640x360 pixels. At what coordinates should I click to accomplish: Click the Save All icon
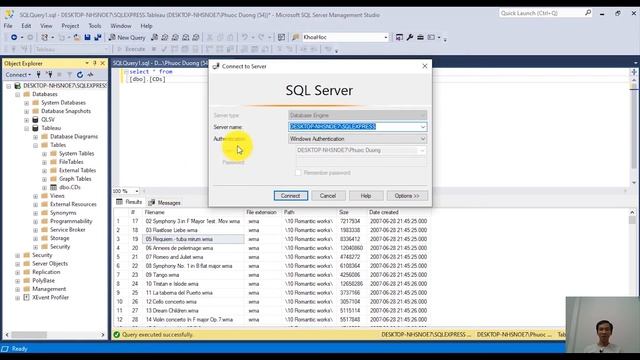pos(98,37)
